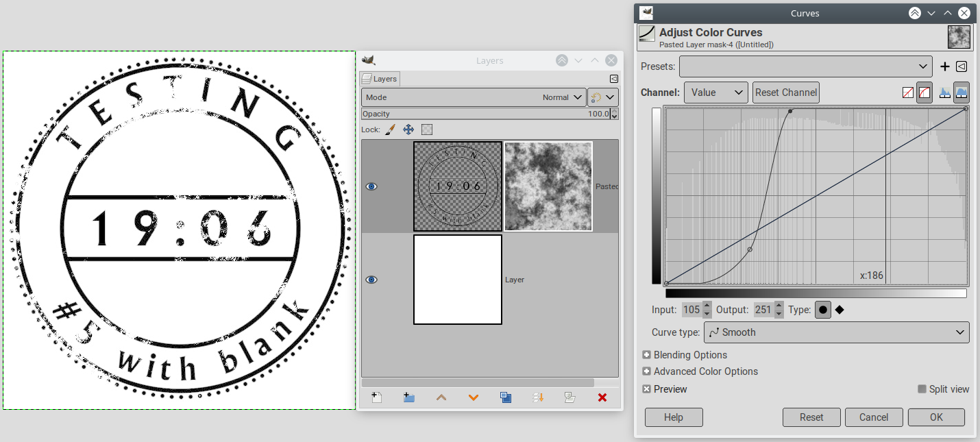Enable the Split view checkbox
The width and height of the screenshot is (980, 442).
(x=922, y=389)
